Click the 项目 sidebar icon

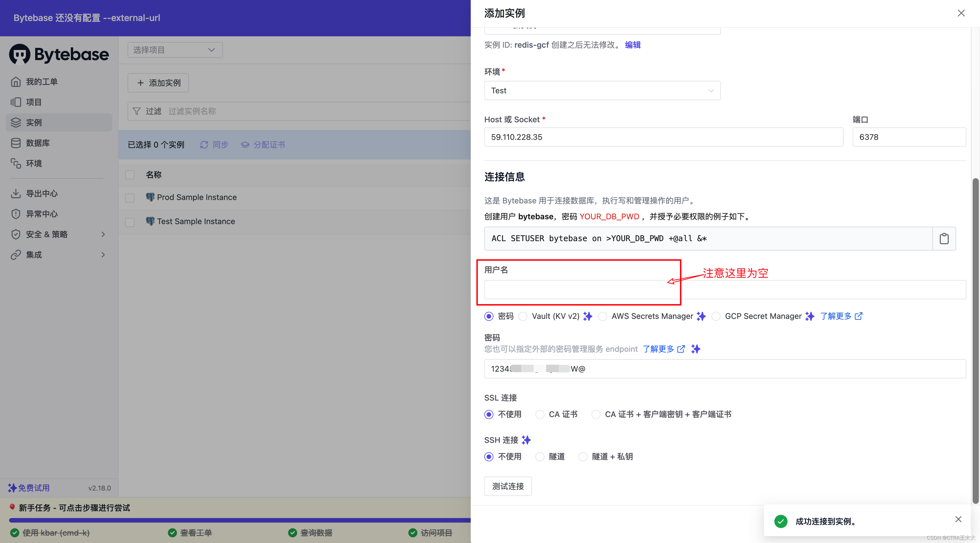click(16, 102)
